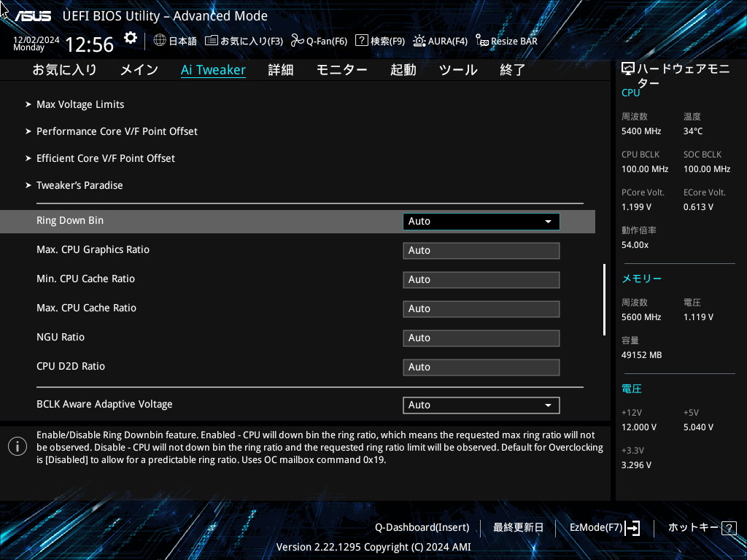Click memory capacity value 49152 MB
Viewport: 747px width, 560px height.
642,355
